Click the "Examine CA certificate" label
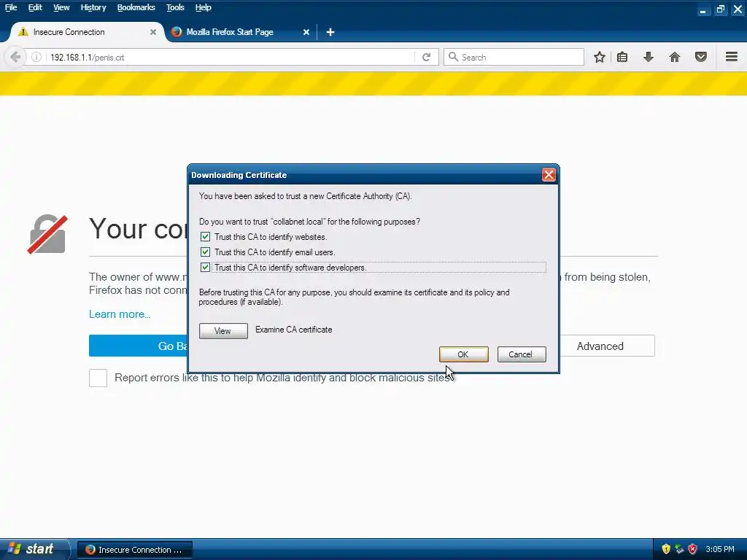 (x=293, y=330)
